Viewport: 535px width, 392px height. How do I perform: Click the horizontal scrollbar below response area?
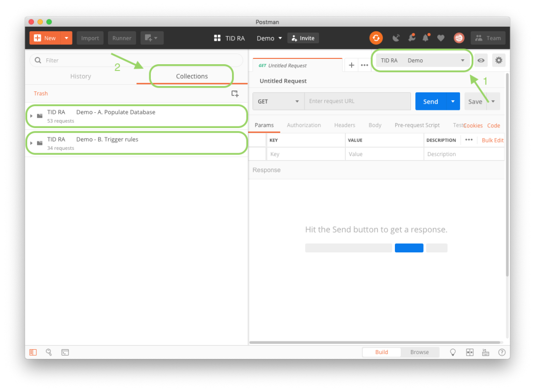pyautogui.click(x=374, y=342)
